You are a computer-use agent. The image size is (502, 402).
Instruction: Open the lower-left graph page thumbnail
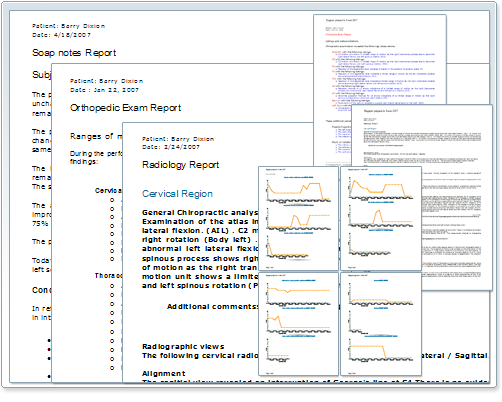(x=298, y=324)
